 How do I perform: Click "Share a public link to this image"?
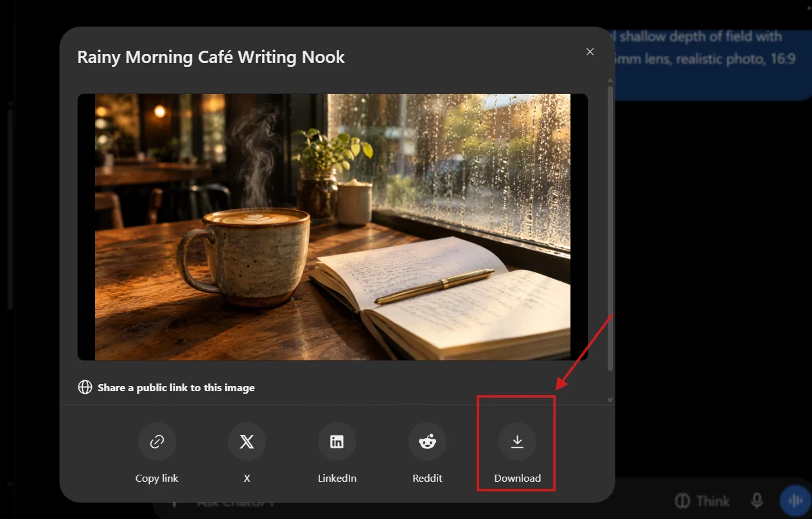point(176,387)
